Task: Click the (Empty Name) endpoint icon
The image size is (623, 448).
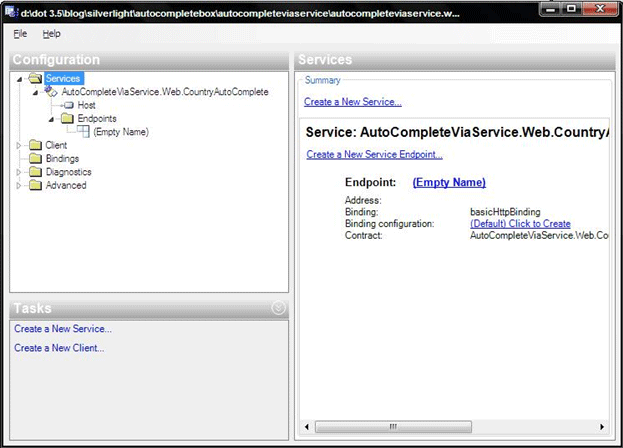Action: [x=83, y=131]
